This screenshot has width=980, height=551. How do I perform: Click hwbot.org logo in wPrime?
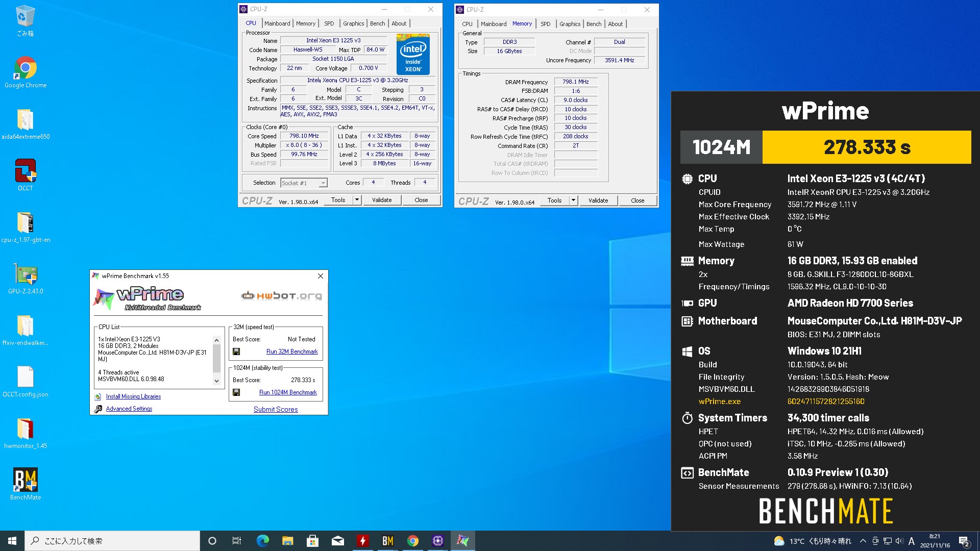click(281, 295)
